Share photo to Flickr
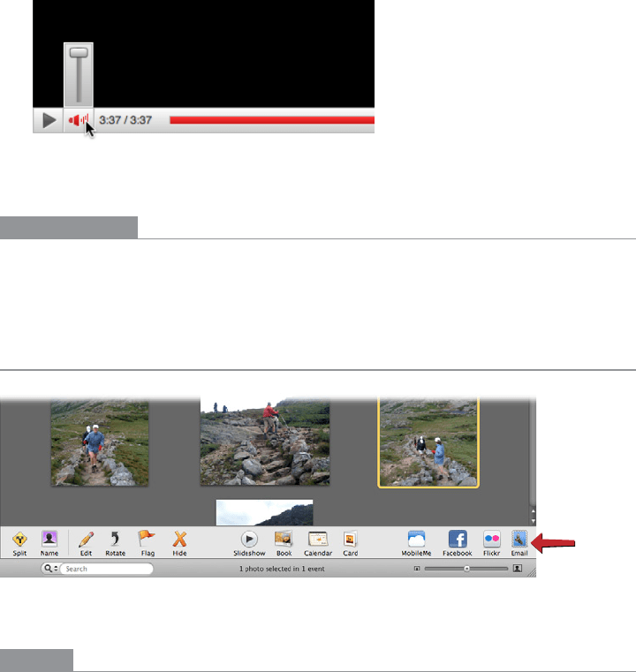The image size is (636, 672). click(491, 543)
